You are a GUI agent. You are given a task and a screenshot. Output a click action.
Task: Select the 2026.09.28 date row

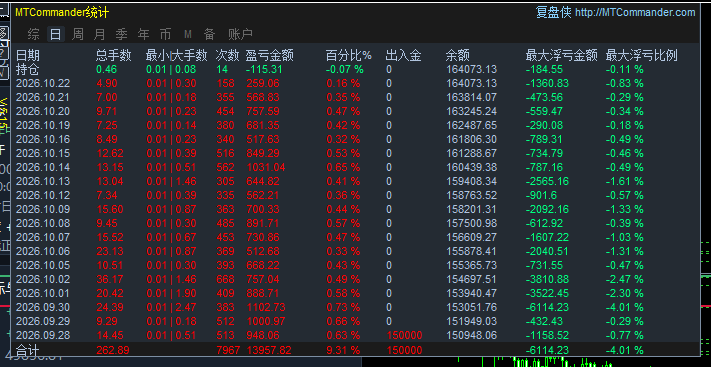point(43,336)
